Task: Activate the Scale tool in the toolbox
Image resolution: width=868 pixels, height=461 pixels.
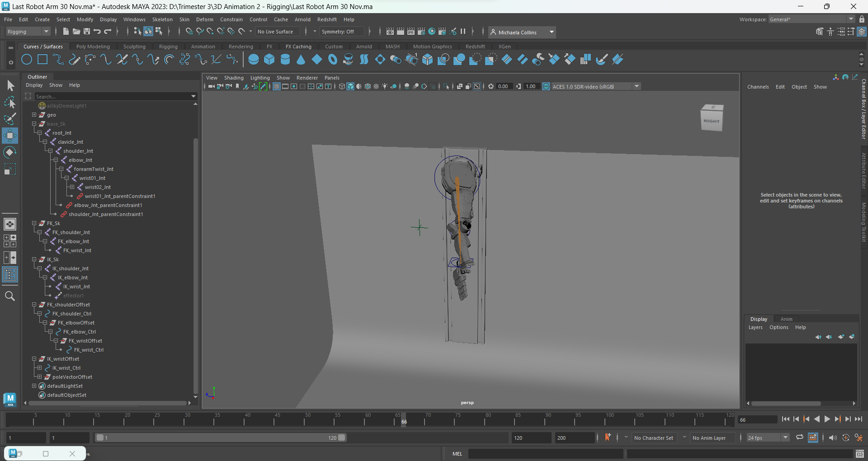Action: click(x=10, y=169)
